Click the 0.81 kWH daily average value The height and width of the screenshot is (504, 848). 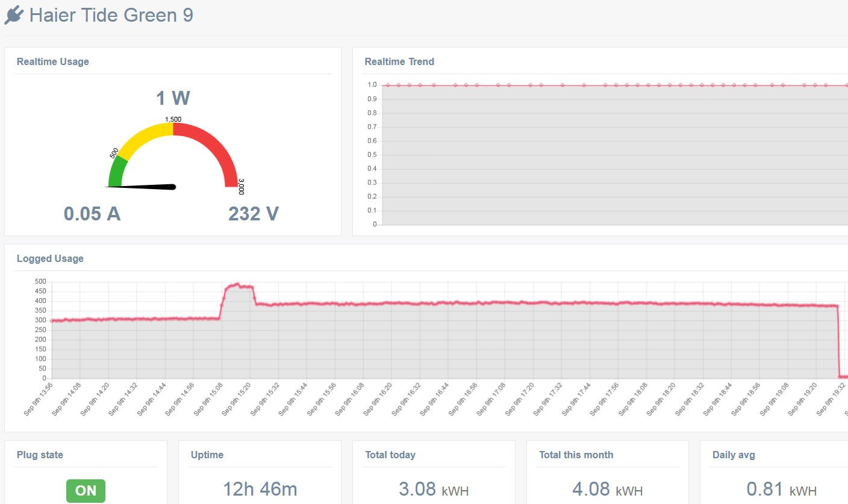(782, 490)
